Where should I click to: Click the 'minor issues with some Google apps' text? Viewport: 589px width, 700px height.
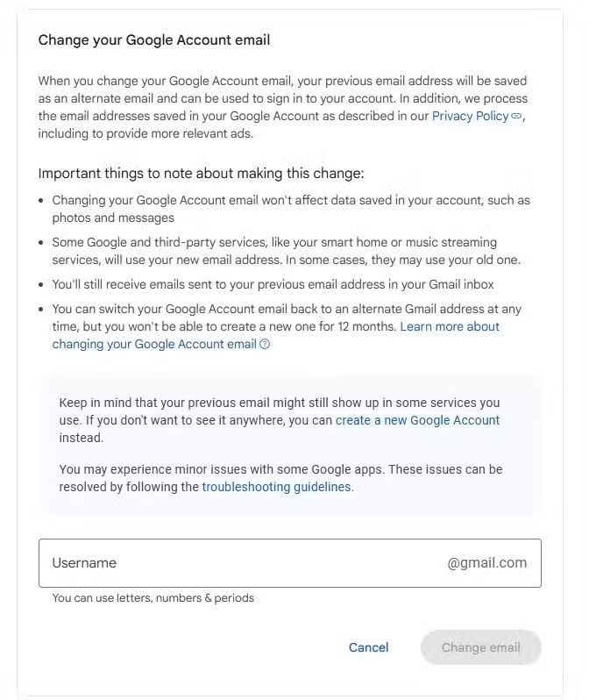(280, 469)
